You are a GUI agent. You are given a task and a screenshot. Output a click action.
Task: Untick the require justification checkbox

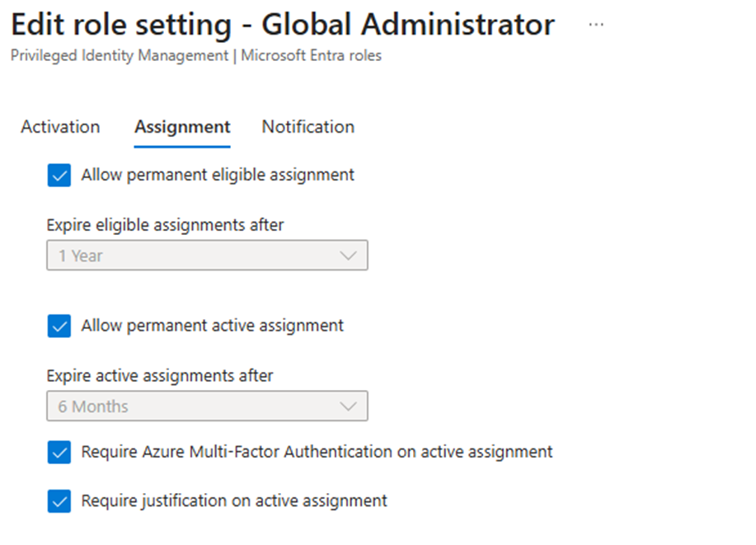59,500
